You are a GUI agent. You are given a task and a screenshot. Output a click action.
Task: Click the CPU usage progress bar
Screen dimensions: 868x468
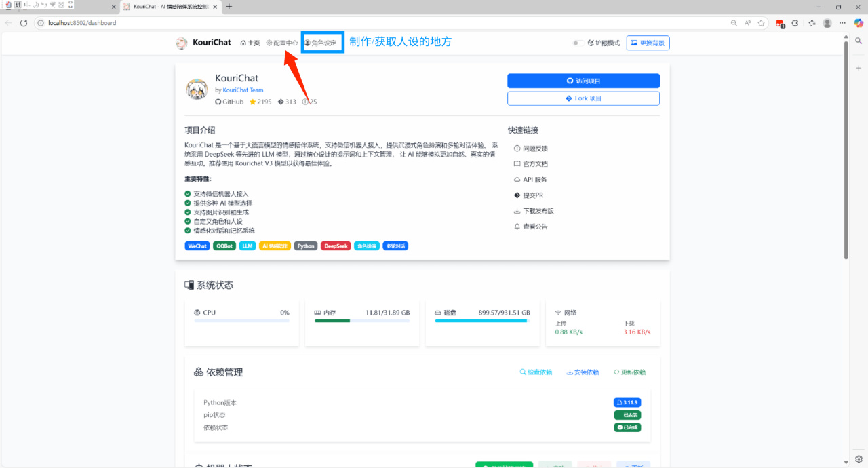click(x=241, y=321)
